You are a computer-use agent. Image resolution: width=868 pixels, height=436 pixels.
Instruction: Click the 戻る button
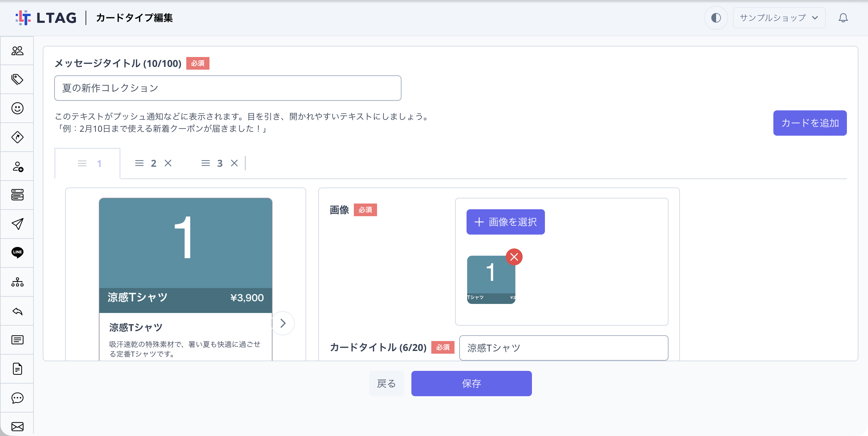pos(386,384)
